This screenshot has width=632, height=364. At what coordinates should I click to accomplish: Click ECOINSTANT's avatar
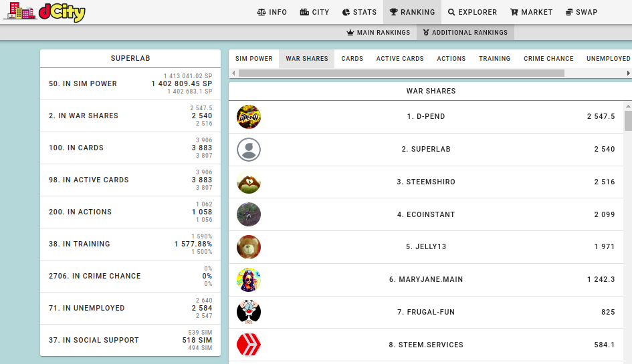pyautogui.click(x=249, y=214)
